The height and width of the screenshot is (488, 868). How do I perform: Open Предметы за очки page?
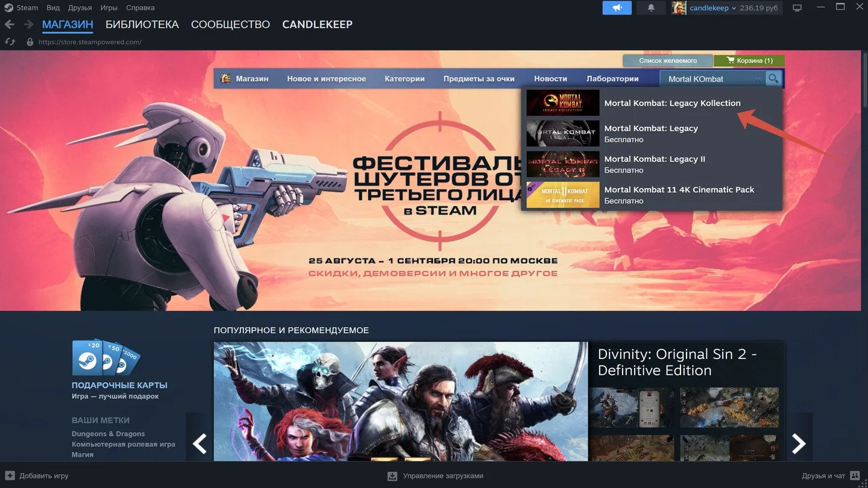[479, 78]
